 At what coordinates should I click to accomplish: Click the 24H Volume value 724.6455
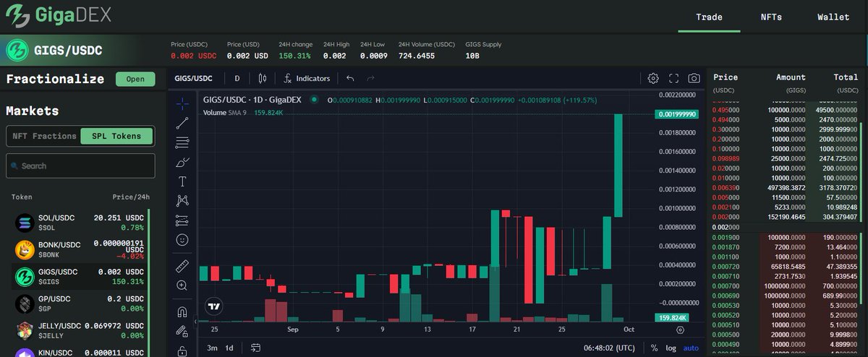coord(417,56)
